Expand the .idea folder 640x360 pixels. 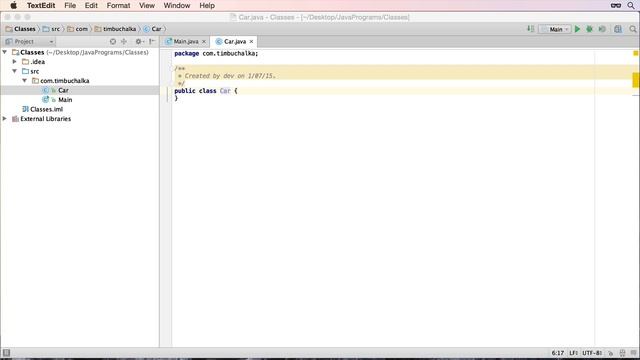pyautogui.click(x=15, y=62)
